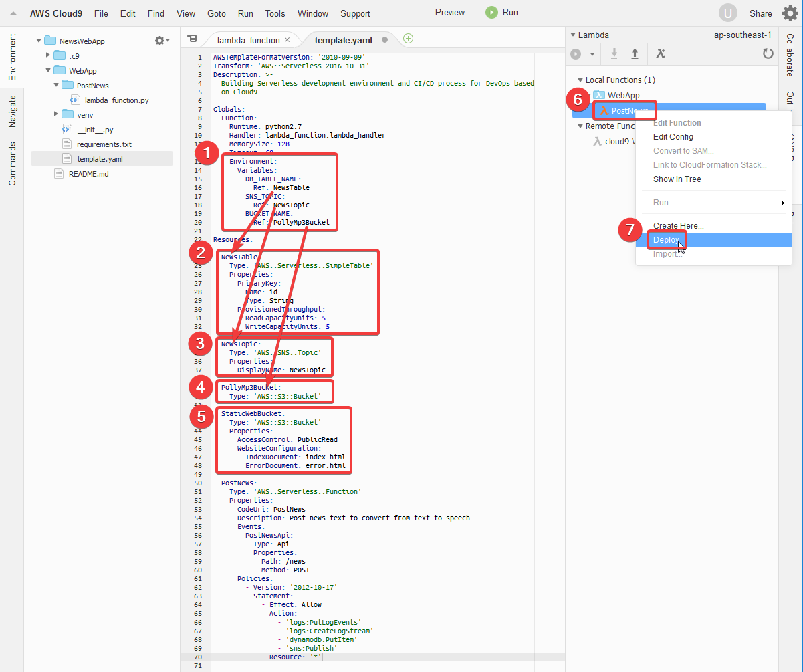Image resolution: width=803 pixels, height=672 pixels.
Task: Collapse the menu bar with the arrow icon
Action: (13, 13)
